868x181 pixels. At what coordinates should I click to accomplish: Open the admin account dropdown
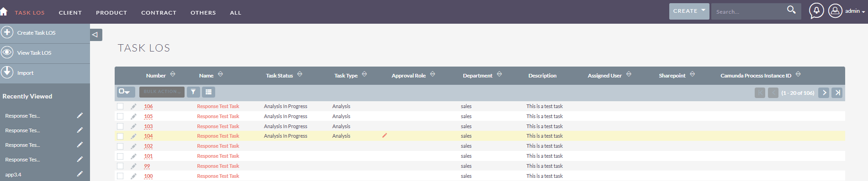click(855, 11)
